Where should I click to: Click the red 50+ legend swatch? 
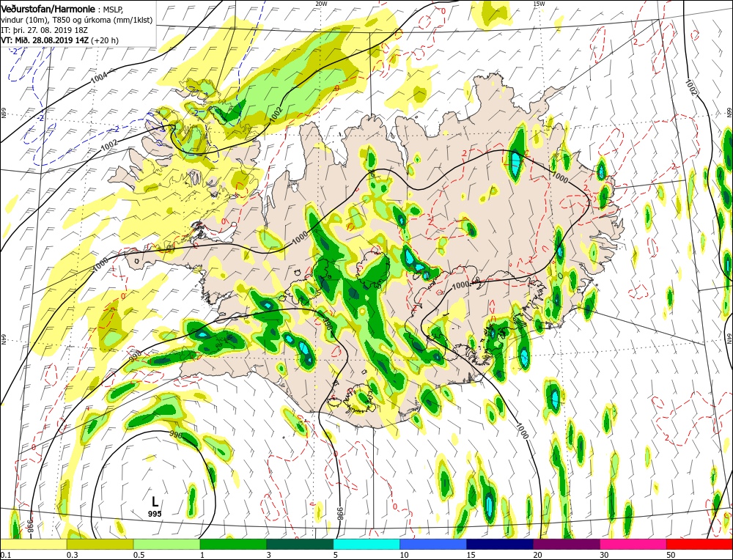tap(699, 544)
